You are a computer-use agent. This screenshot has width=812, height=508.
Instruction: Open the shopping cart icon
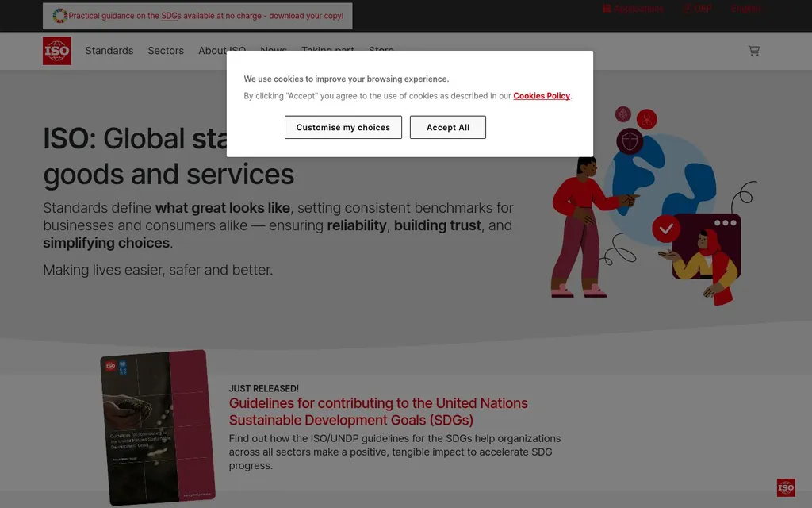coord(753,51)
